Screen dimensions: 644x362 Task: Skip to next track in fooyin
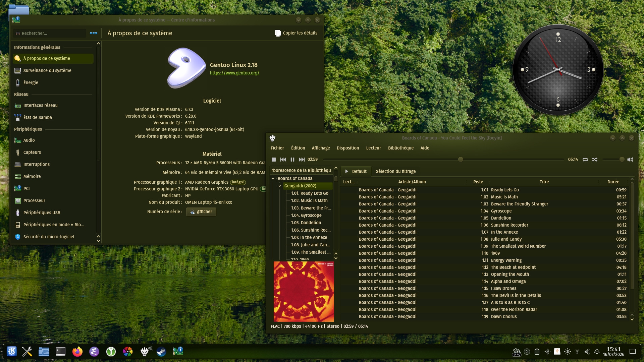pos(302,160)
